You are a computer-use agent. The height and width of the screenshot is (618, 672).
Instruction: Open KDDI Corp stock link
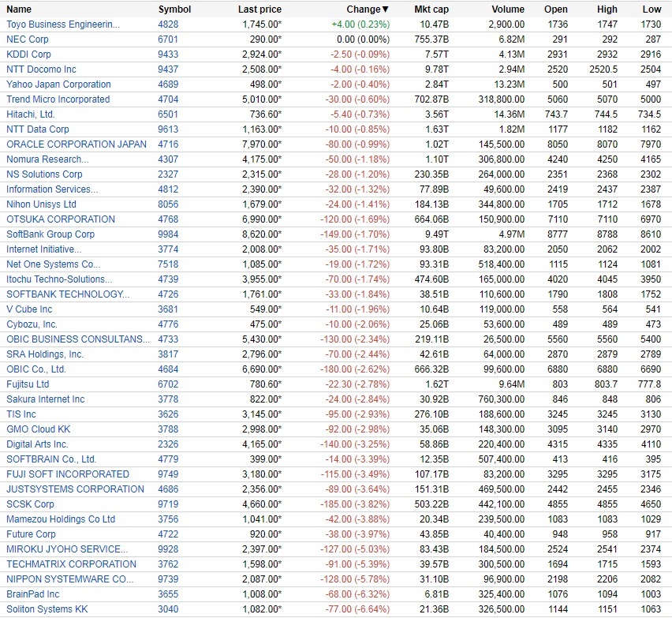pyautogui.click(x=28, y=54)
